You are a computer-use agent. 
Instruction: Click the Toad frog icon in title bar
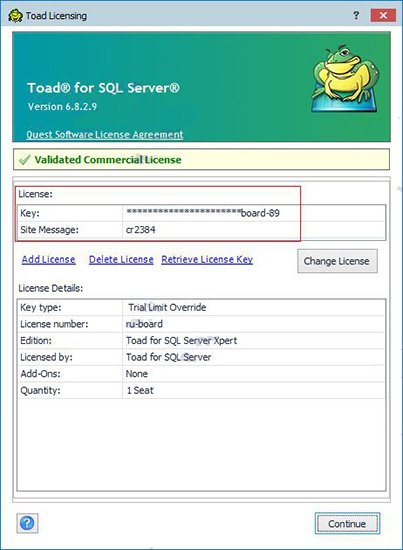coord(15,15)
